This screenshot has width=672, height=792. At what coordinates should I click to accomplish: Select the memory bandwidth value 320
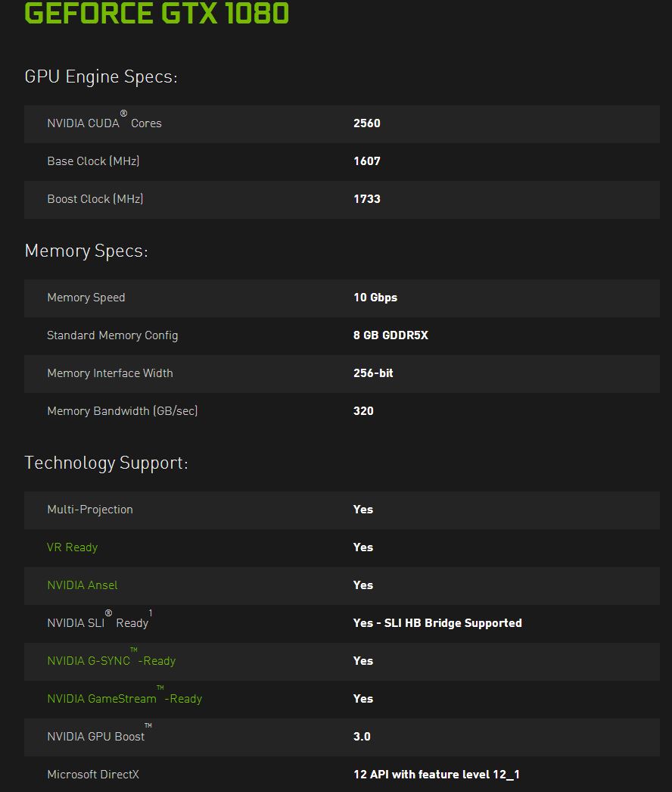coord(363,411)
